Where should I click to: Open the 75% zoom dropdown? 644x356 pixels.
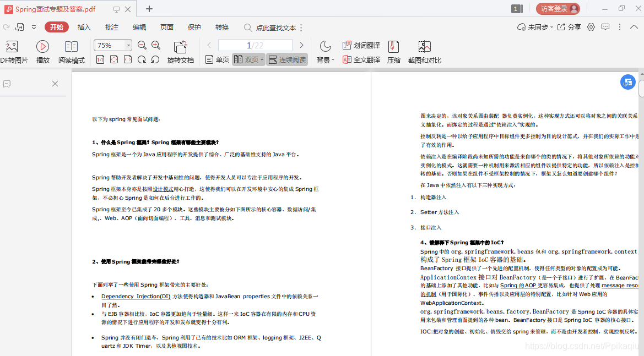[128, 45]
